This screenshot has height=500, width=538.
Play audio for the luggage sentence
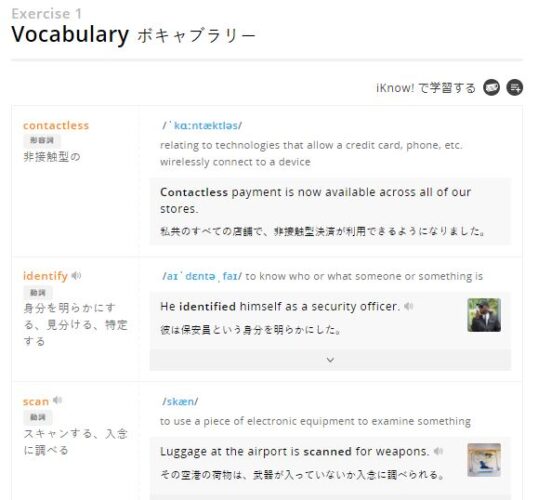point(438,451)
